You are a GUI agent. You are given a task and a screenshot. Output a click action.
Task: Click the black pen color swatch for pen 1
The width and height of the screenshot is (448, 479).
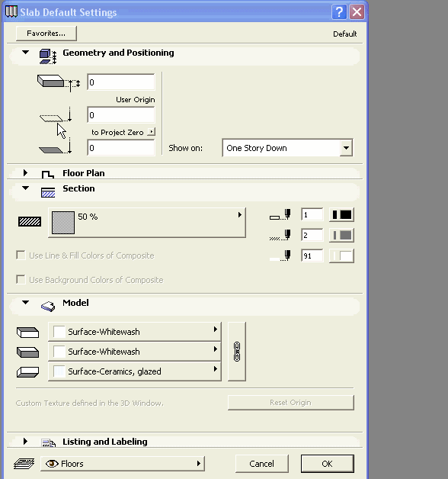(342, 215)
